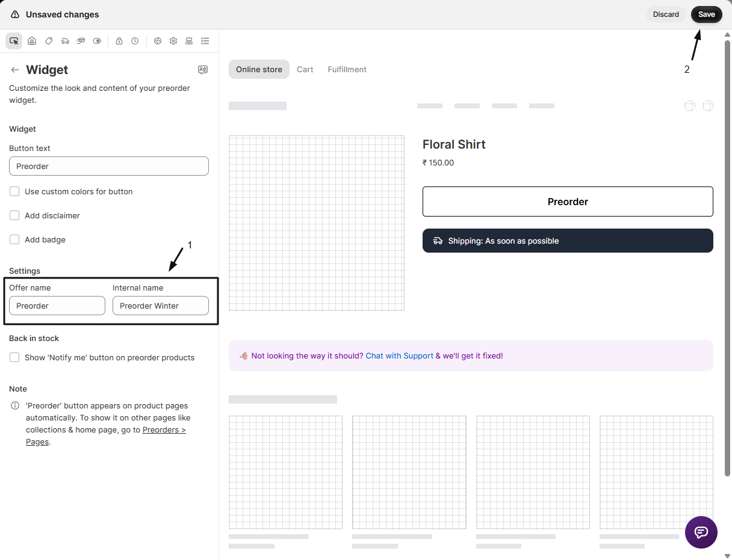The height and width of the screenshot is (560, 732).
Task: Open the hierarchy layout icon in the toolbar
Action: point(189,41)
